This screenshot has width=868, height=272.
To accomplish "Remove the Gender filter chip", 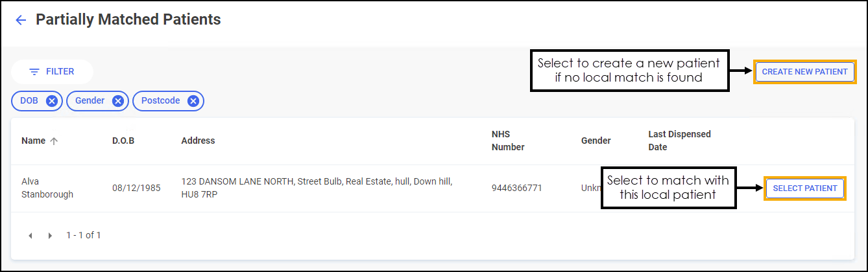I will [x=117, y=101].
